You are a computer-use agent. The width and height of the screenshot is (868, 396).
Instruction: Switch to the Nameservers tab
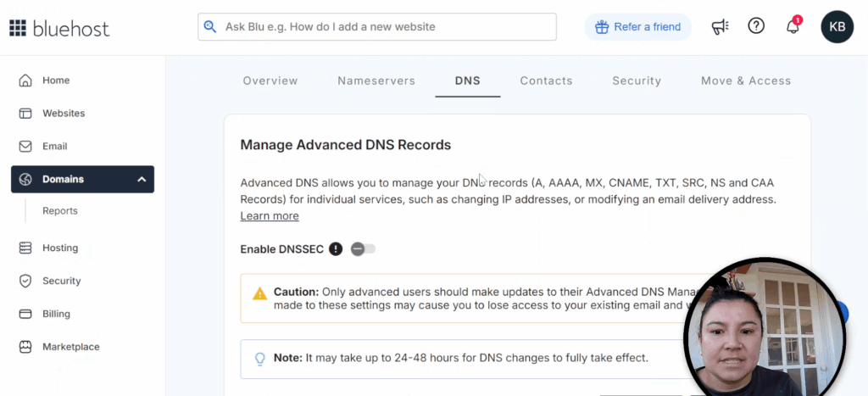click(376, 81)
